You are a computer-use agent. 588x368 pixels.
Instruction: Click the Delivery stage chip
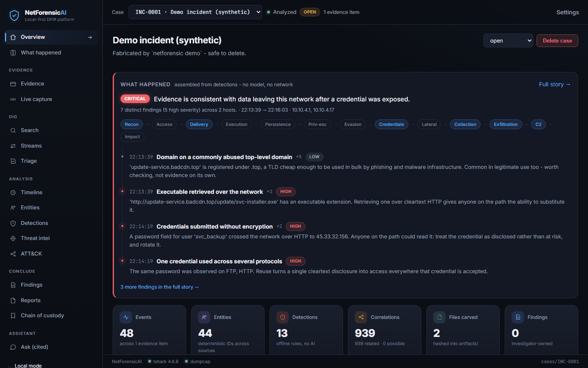pyautogui.click(x=199, y=124)
